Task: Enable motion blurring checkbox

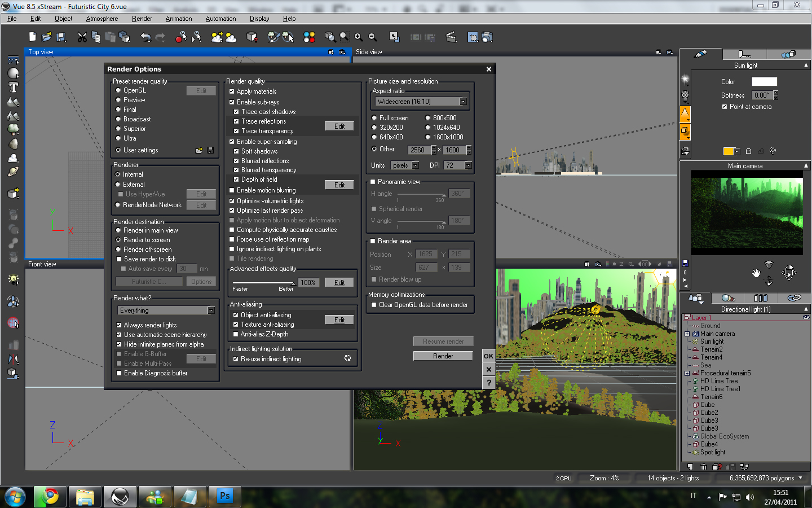Action: coord(232,190)
